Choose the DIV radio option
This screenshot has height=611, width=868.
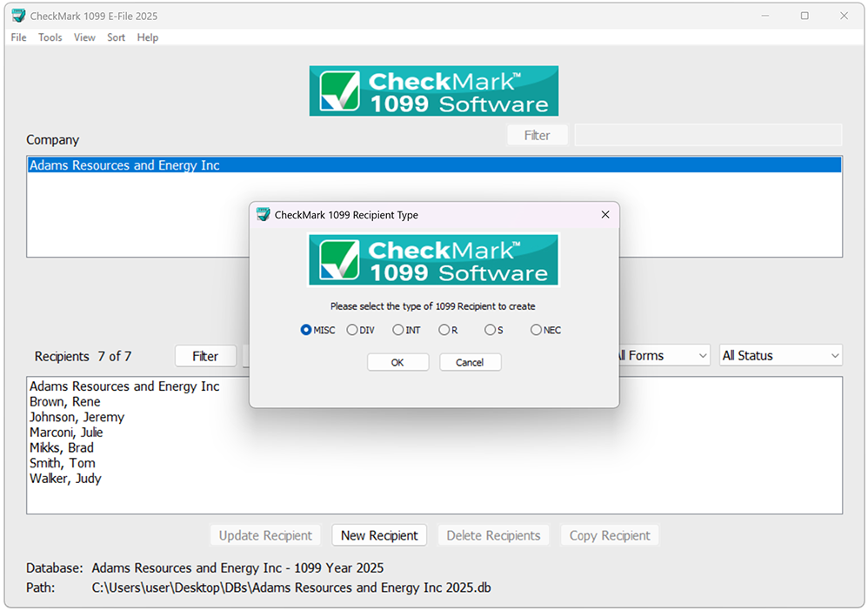point(360,330)
